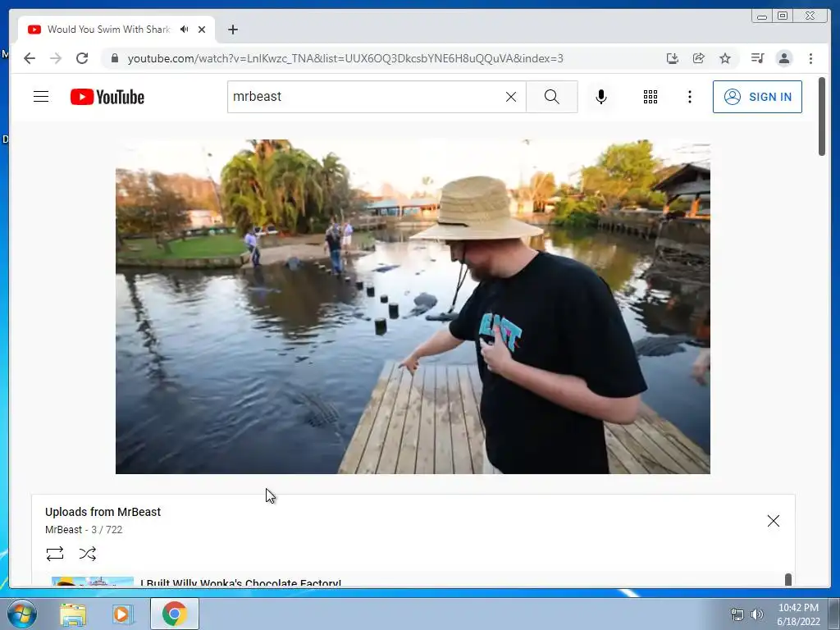
Task: Open the media controls icon
Action: coord(757,58)
